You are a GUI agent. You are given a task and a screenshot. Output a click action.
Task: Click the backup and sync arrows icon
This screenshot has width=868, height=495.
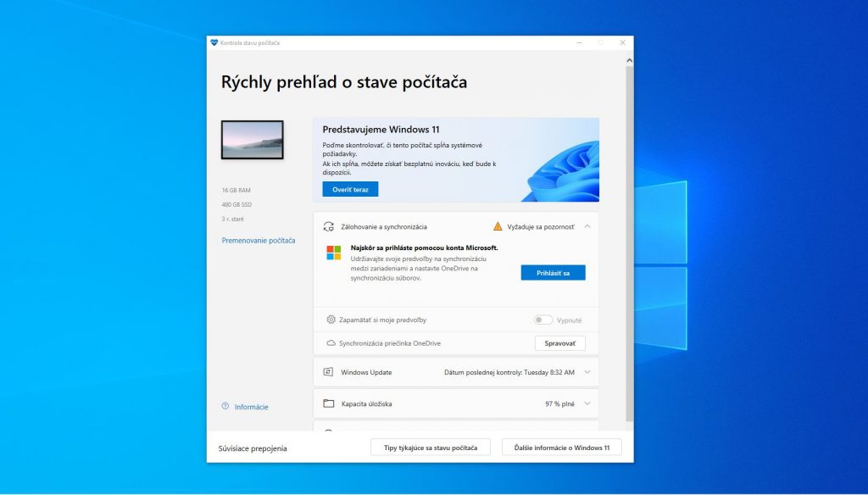point(329,226)
